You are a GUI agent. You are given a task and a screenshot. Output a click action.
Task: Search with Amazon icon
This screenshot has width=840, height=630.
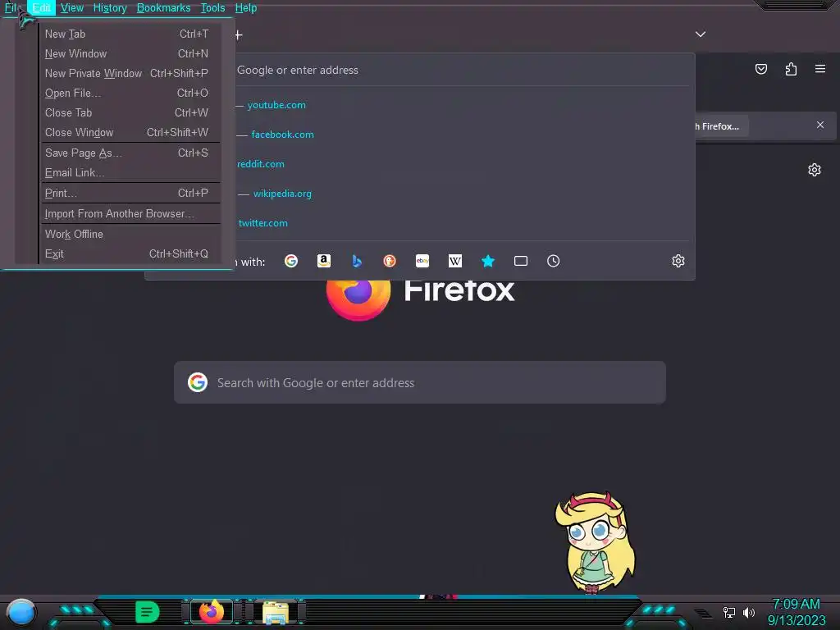(323, 261)
